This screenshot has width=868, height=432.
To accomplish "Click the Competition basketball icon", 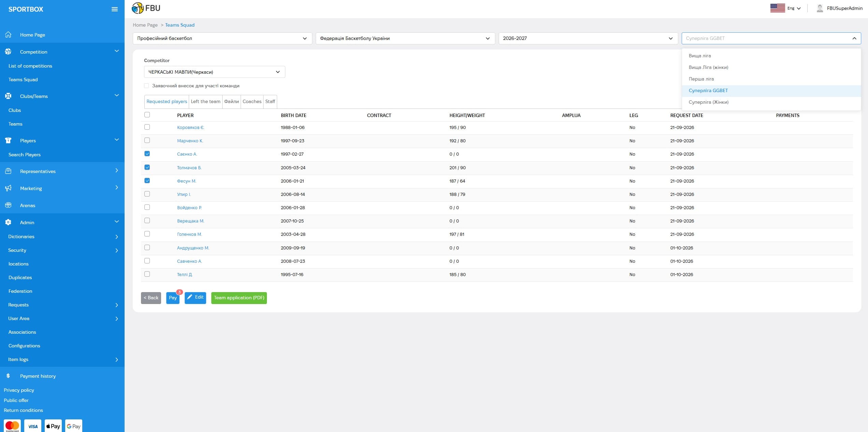I will point(8,52).
